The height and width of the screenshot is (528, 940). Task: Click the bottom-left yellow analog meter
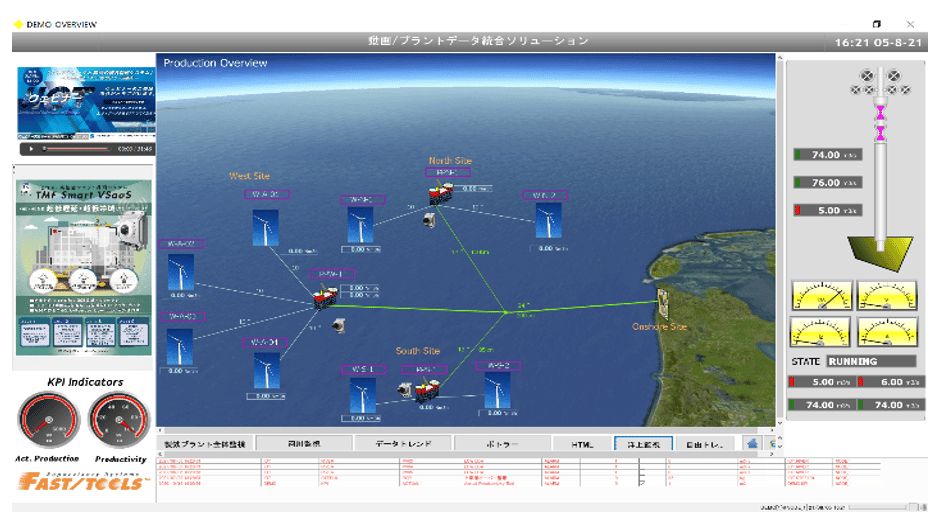pyautogui.click(x=820, y=331)
